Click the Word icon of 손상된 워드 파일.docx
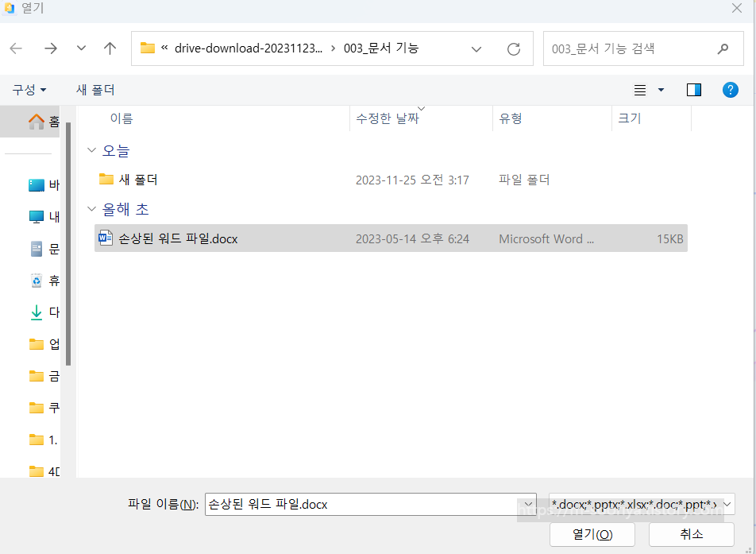 coord(105,238)
